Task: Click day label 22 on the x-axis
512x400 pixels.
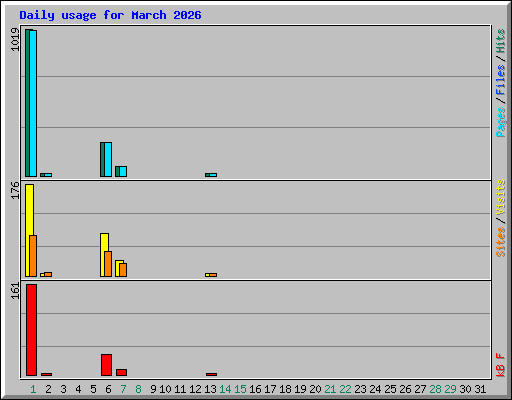Action: pyautogui.click(x=345, y=389)
